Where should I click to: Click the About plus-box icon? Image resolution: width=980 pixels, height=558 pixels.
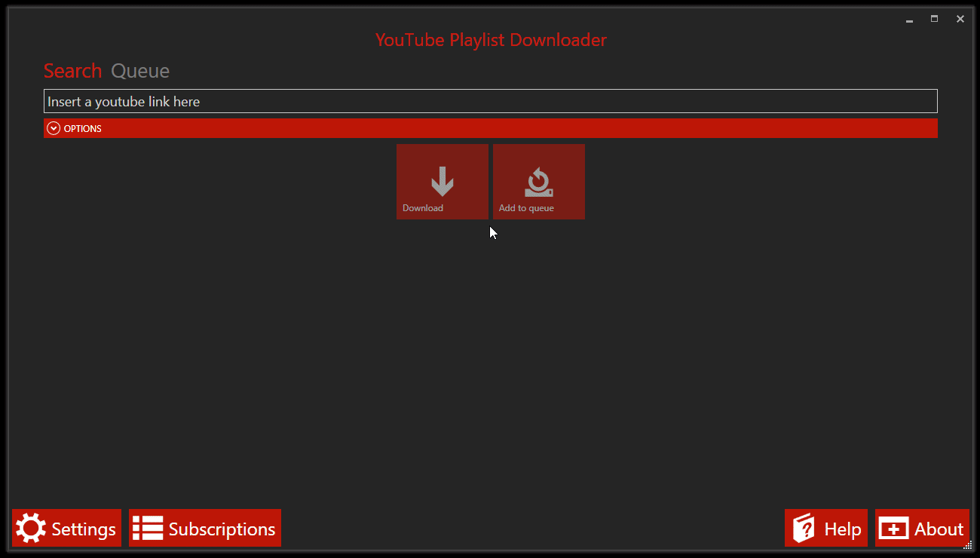click(x=895, y=528)
